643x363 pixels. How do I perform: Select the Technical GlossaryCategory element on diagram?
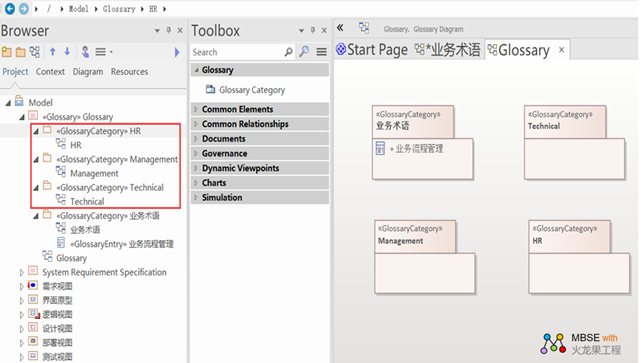pyautogui.click(x=574, y=142)
